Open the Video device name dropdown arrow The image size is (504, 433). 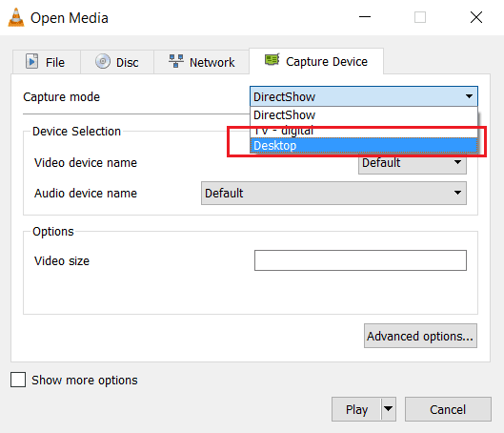[457, 162]
